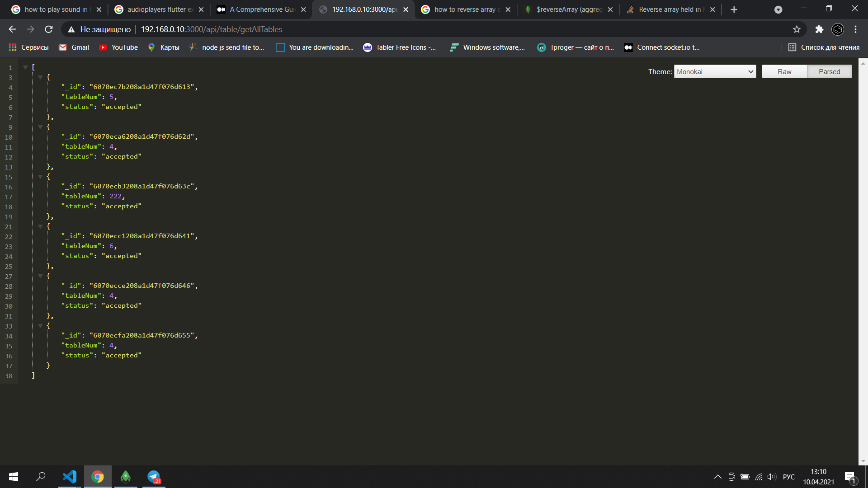This screenshot has width=868, height=488.
Task: Switch to the $reverseArray tab
Action: (x=569, y=9)
